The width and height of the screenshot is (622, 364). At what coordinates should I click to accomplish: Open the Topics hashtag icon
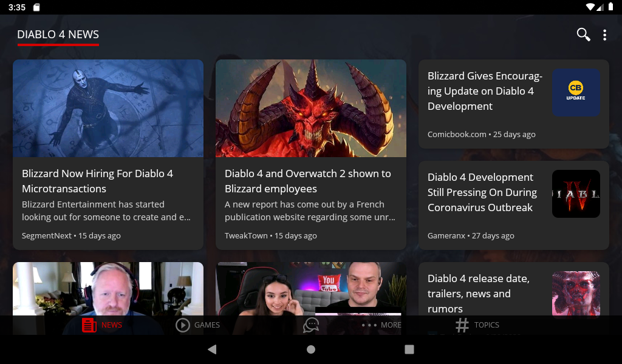pos(462,325)
